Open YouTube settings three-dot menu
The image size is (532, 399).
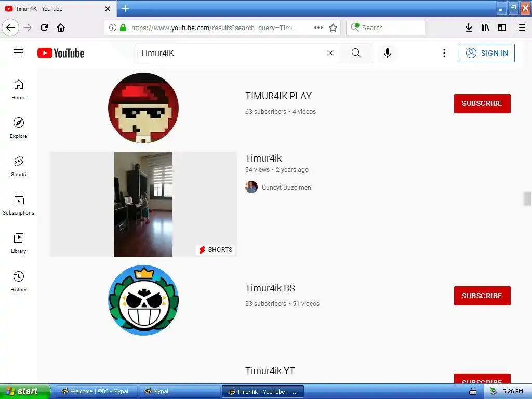coord(444,53)
